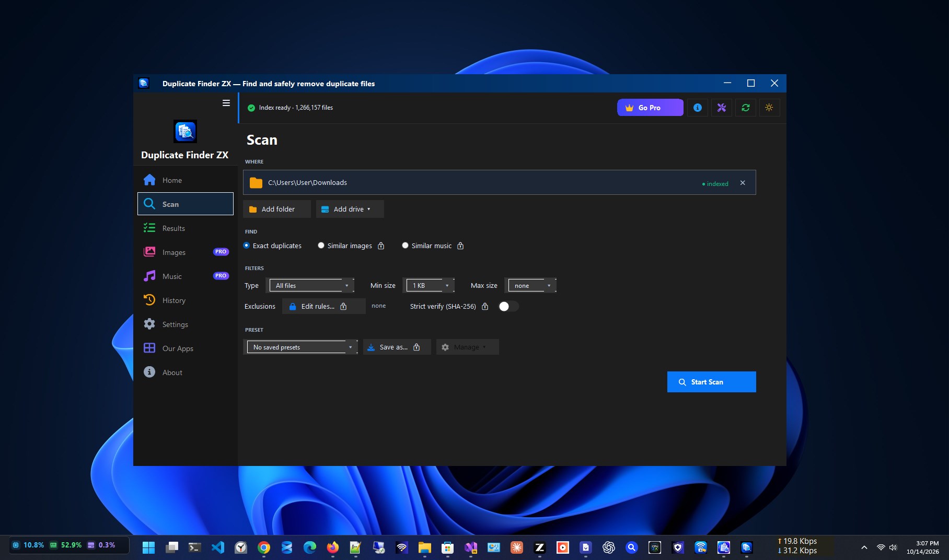Open Our Apps in sidebar
Viewport: 949px width, 560px height.
tap(186, 348)
